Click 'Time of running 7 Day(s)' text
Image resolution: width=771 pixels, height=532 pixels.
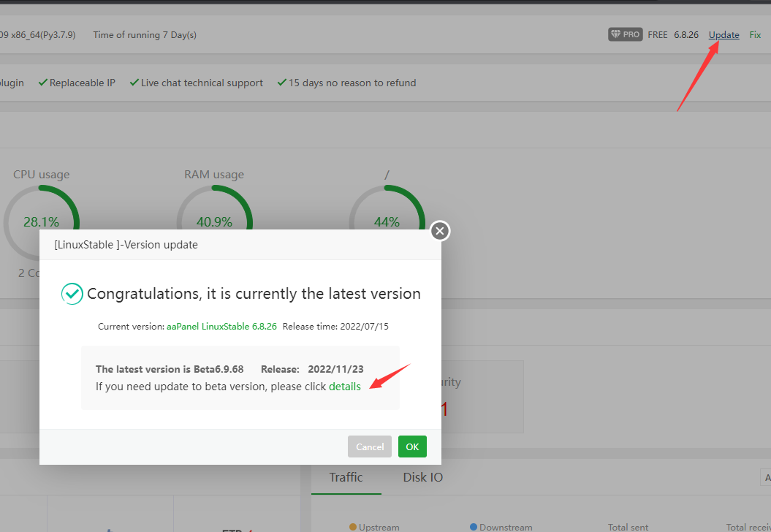point(145,35)
